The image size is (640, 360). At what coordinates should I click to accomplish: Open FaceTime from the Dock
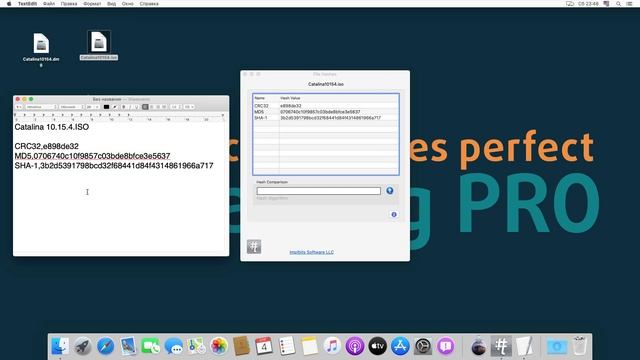(151, 347)
